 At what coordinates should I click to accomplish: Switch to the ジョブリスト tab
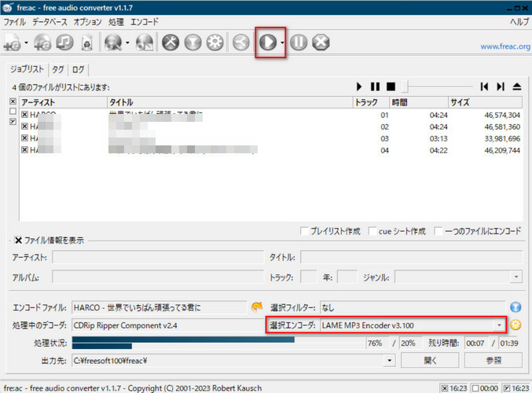(x=28, y=69)
